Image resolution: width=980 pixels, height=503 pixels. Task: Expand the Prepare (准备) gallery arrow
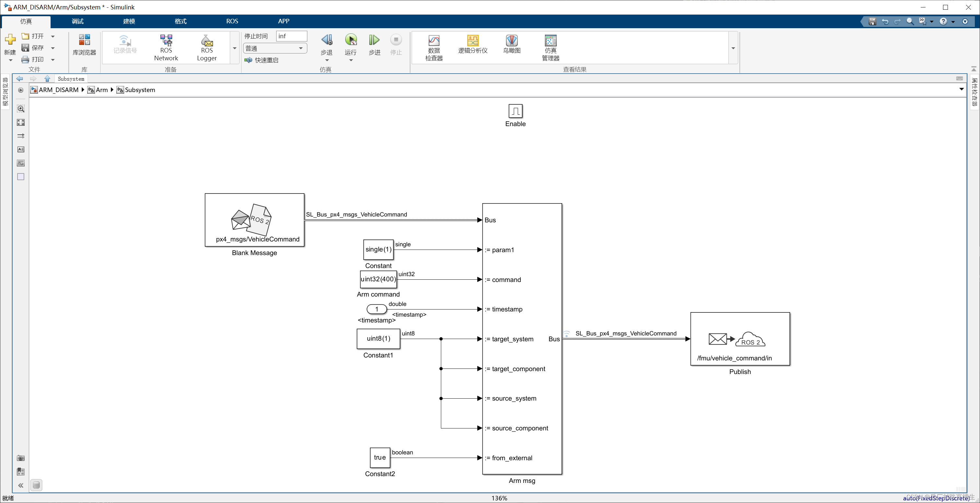pos(234,48)
